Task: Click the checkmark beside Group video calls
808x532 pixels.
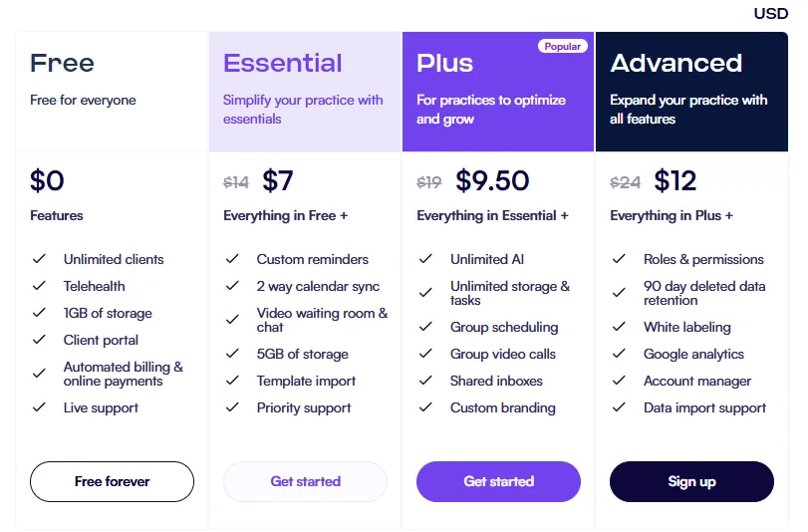Action: click(x=425, y=354)
